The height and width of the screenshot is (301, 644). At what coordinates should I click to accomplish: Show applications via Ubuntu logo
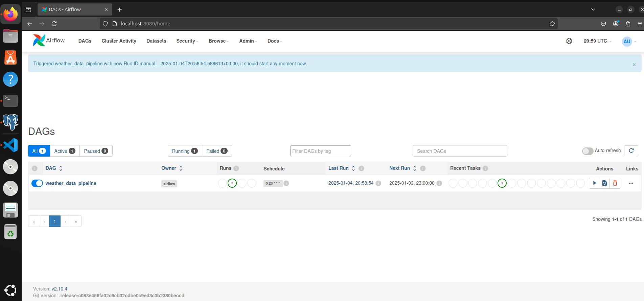tap(10, 290)
